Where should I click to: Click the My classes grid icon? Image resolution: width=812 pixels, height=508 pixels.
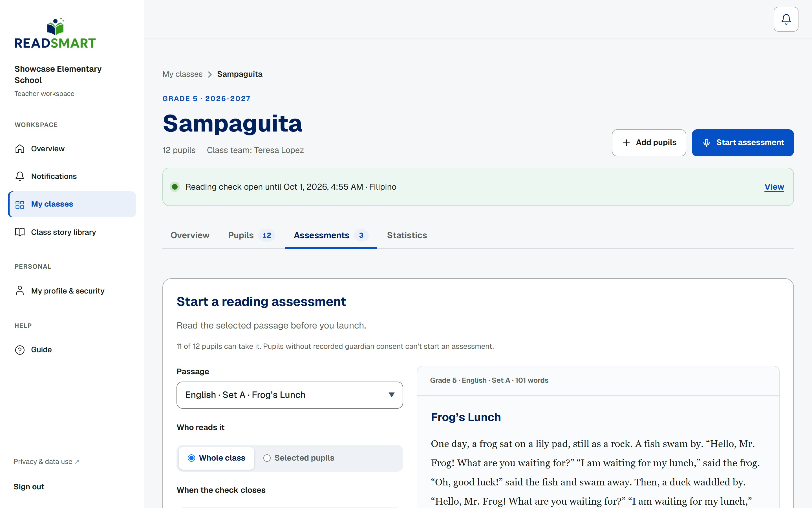(x=20, y=204)
